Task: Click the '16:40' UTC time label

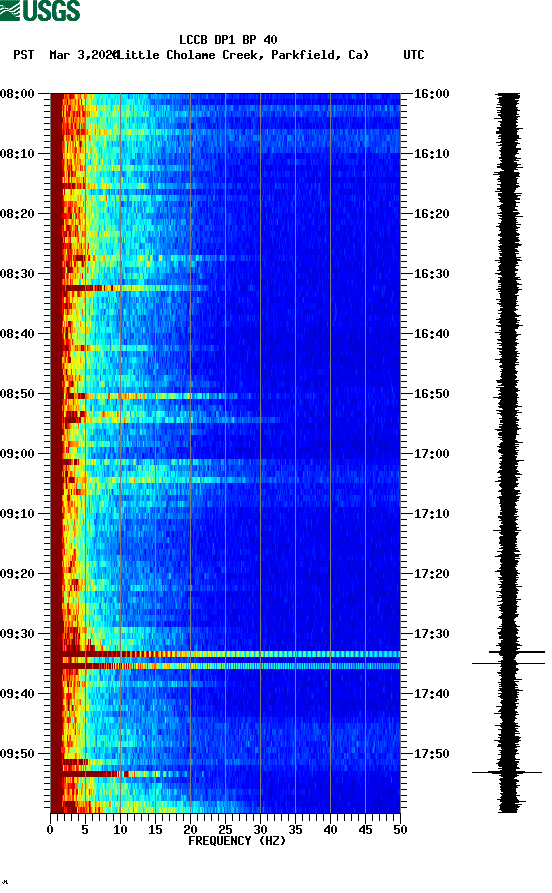Action: (431, 334)
